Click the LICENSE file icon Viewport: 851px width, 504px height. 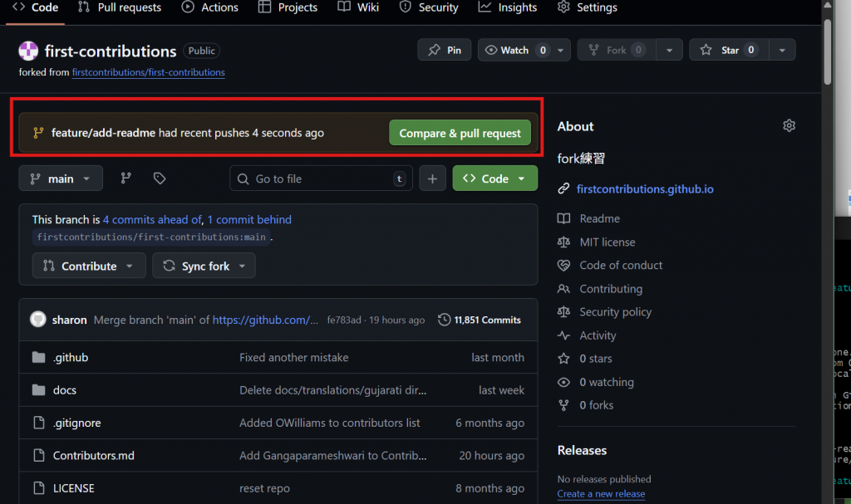tap(38, 487)
